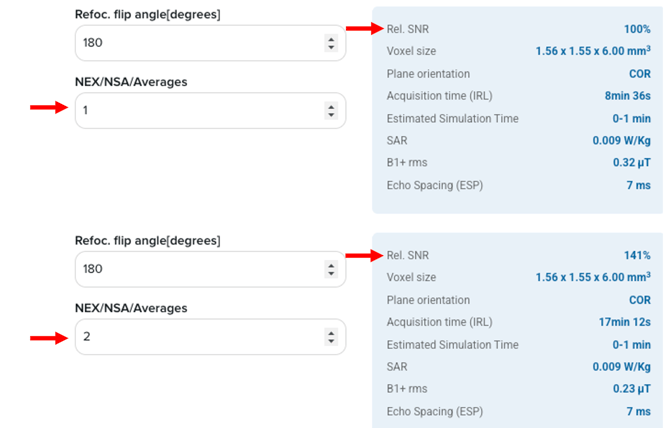
Task: Decrement flip angle beside the 100% Rel. SNR panel
Action: [332, 48]
